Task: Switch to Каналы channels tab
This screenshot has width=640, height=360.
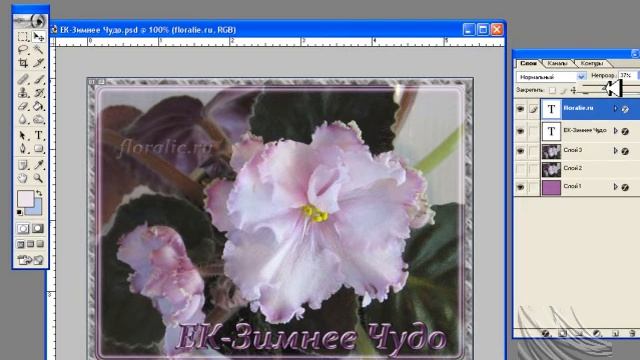Action: point(558,63)
